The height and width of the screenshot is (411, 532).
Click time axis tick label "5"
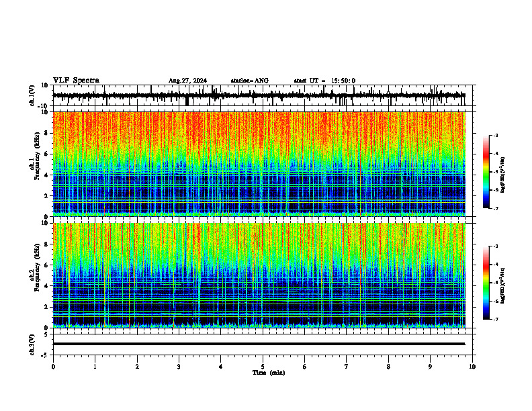coord(263,367)
